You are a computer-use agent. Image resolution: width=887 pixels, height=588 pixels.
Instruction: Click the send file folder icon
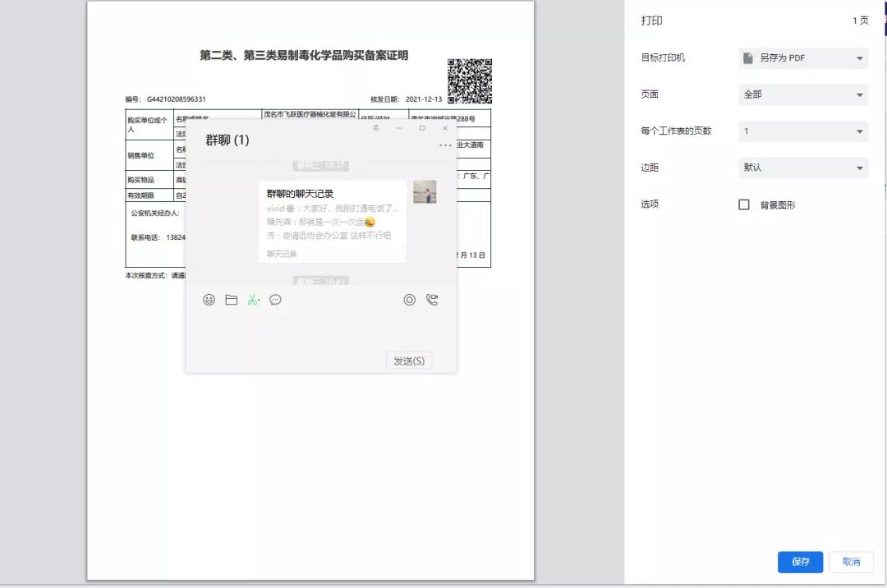[x=232, y=300]
